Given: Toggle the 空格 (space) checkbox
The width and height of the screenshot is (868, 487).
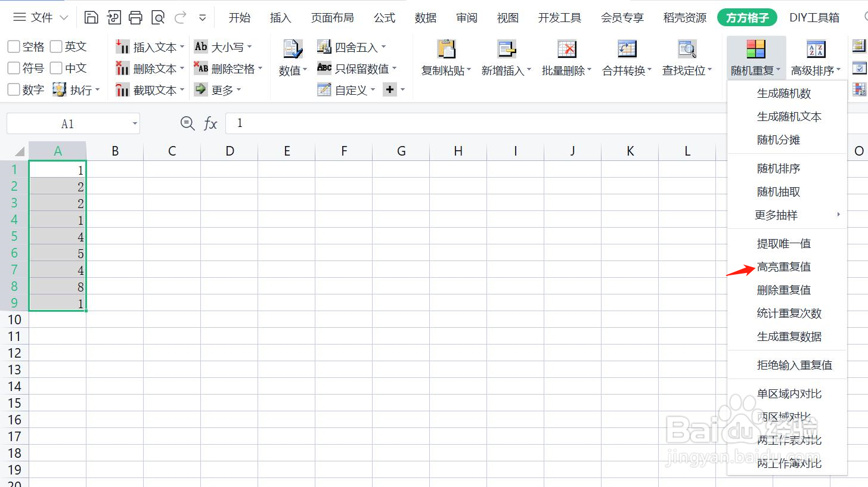Looking at the screenshot, I should click(x=13, y=46).
